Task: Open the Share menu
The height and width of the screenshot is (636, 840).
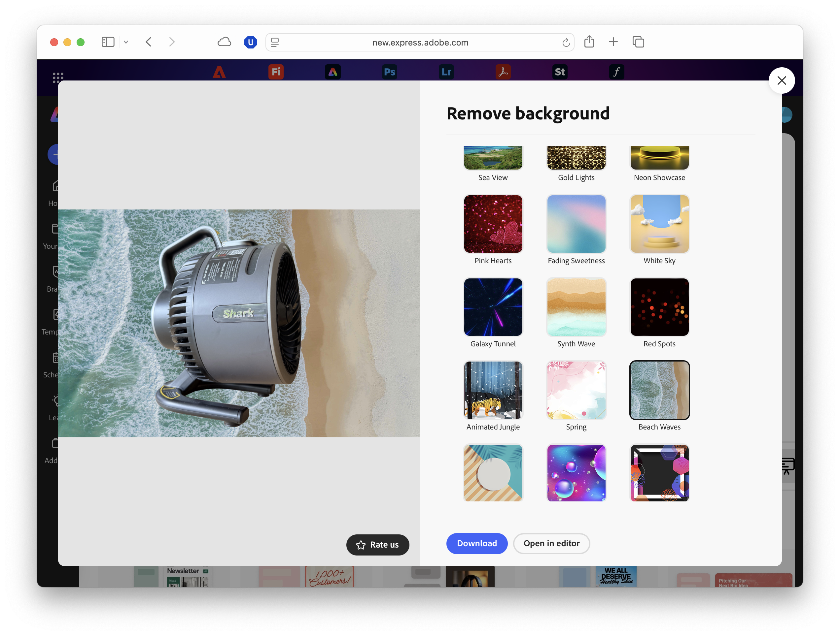Action: 589,42
